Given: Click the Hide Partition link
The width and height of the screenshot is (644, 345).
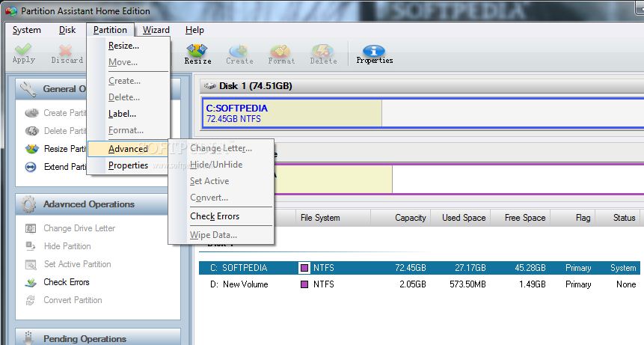Looking at the screenshot, I should [x=67, y=246].
